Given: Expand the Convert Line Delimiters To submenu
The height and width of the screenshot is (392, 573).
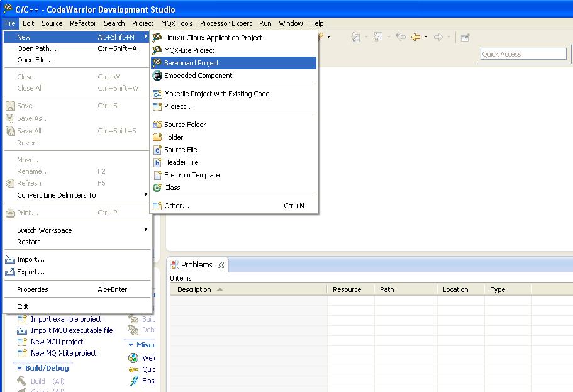Looking at the screenshot, I should (145, 194).
